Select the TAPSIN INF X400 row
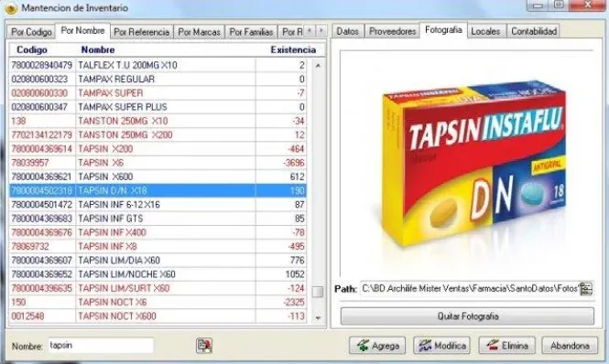 (x=158, y=232)
